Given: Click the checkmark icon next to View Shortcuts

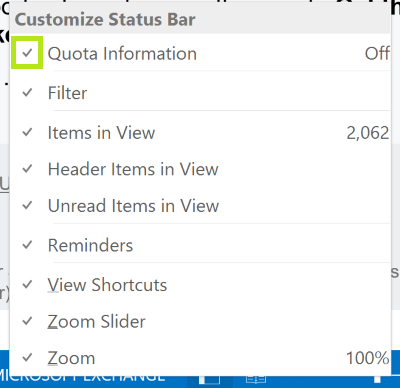Looking at the screenshot, I should [27, 285].
